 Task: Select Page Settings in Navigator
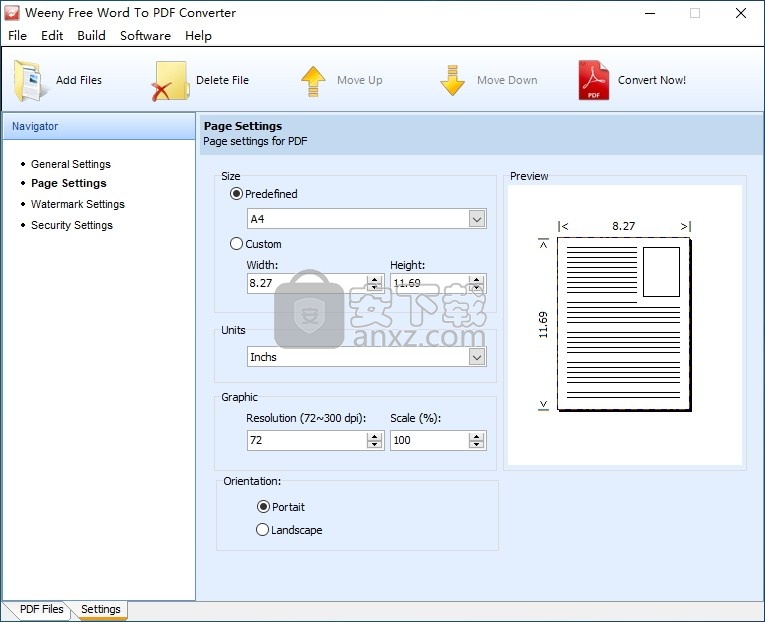click(x=69, y=183)
